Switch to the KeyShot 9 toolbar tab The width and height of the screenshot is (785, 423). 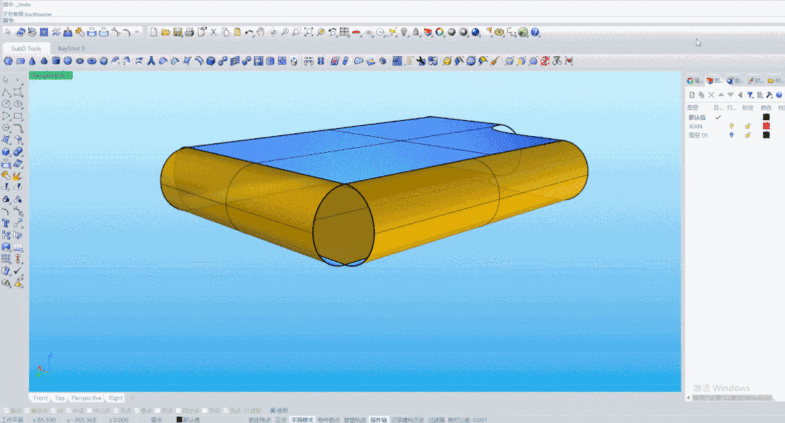[x=71, y=48]
